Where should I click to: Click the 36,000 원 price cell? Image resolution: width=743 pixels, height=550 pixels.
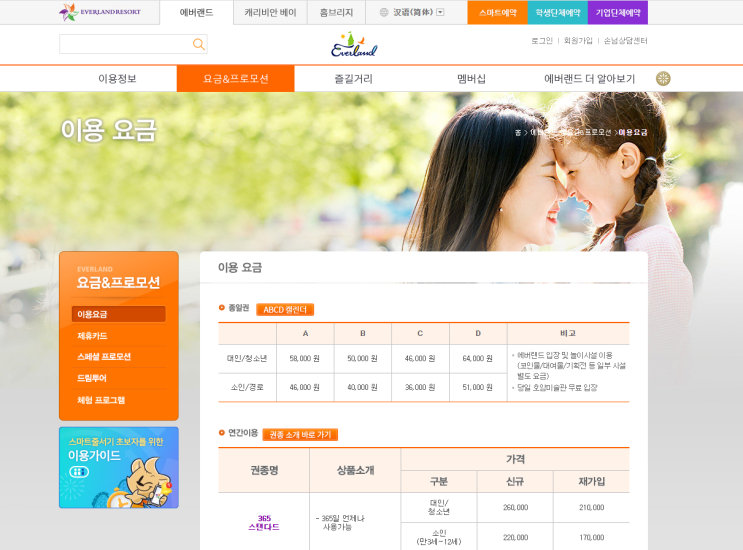420,387
